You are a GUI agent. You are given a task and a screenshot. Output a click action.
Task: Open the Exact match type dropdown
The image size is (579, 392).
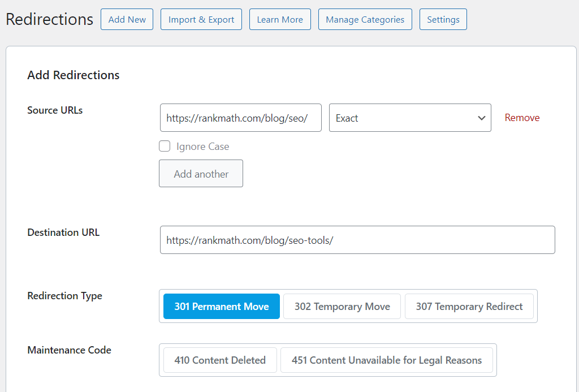click(410, 118)
